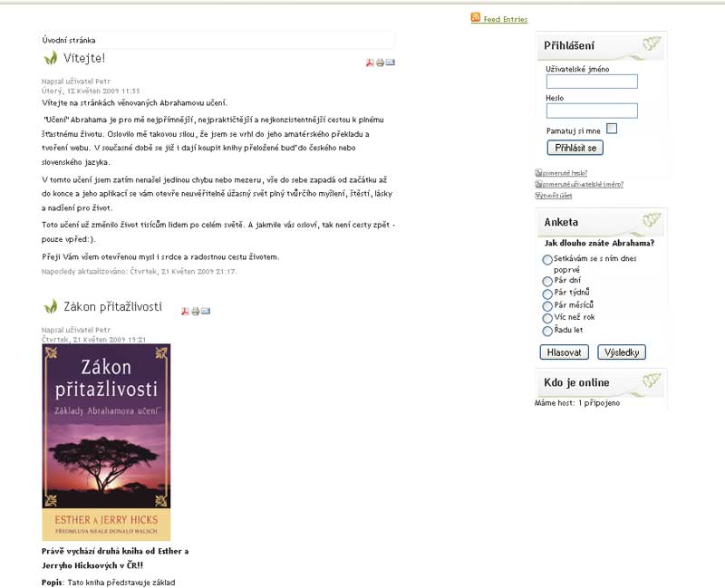The width and height of the screenshot is (725, 588).
Task: Open PDF icon for Zákon přitažlivosti article
Action: click(x=186, y=311)
